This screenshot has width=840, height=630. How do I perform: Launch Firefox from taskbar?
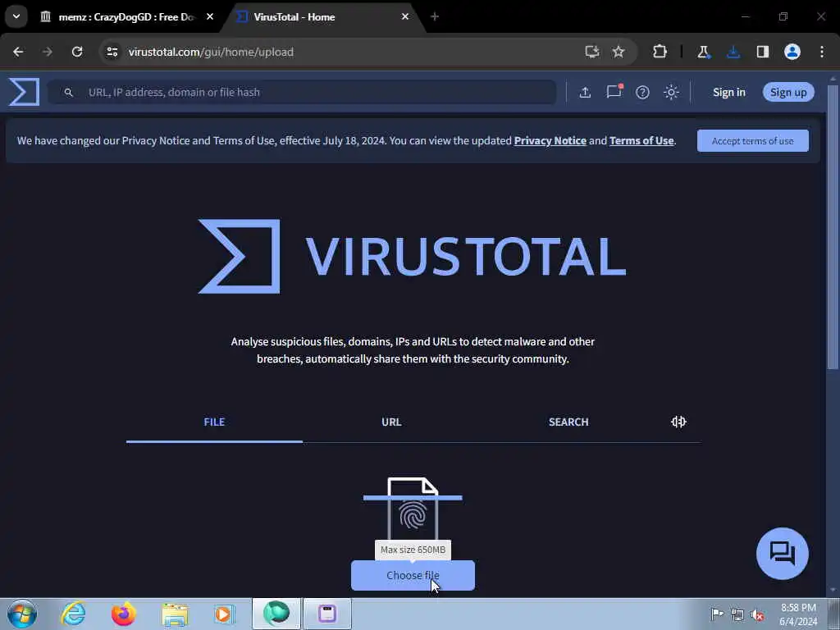click(x=123, y=614)
